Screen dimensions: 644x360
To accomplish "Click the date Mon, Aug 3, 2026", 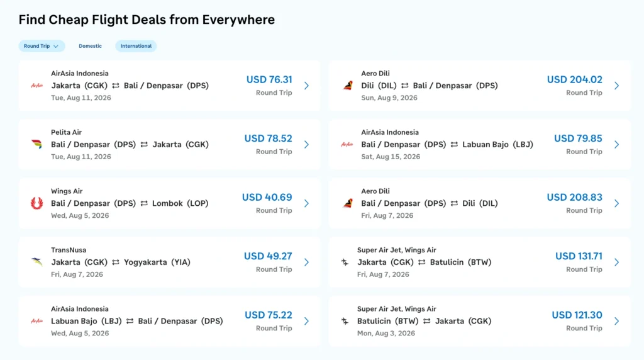I will click(386, 334).
